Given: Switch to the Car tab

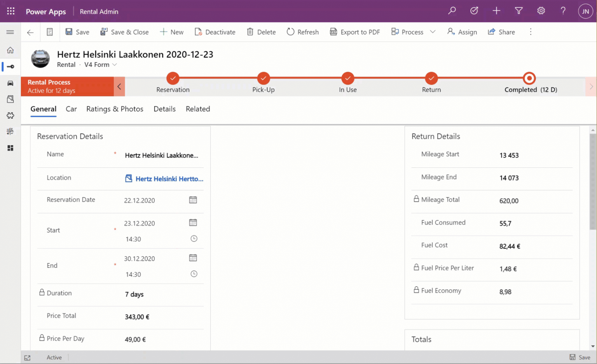Looking at the screenshot, I should point(71,109).
